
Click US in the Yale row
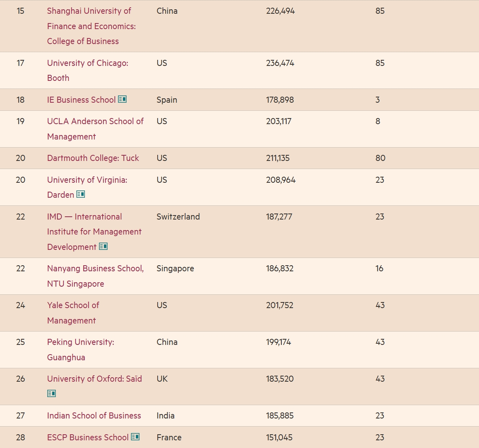click(162, 305)
